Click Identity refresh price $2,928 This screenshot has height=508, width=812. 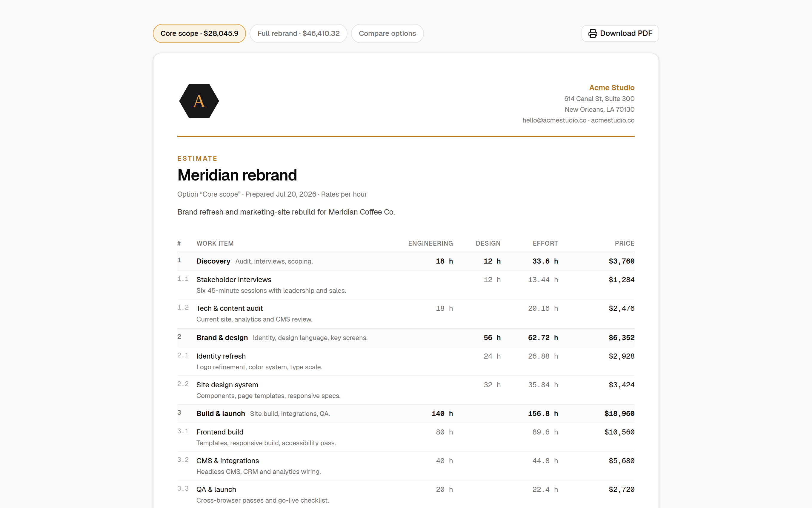pos(622,356)
